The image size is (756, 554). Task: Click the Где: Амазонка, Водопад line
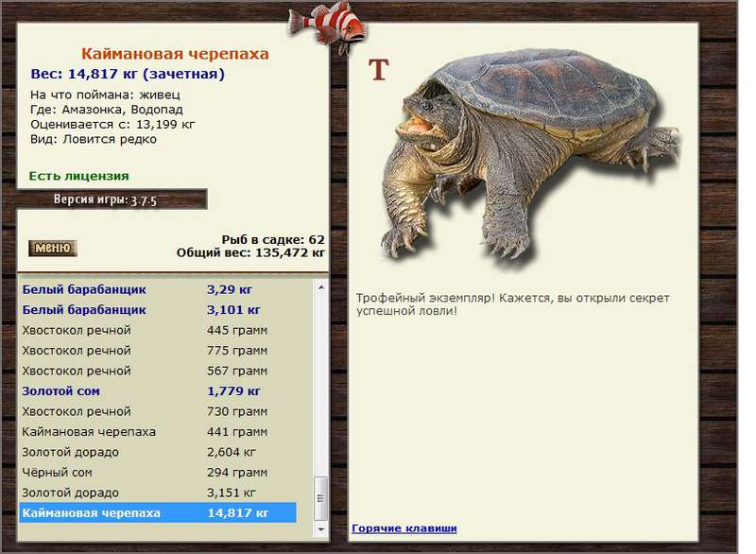coord(107,110)
